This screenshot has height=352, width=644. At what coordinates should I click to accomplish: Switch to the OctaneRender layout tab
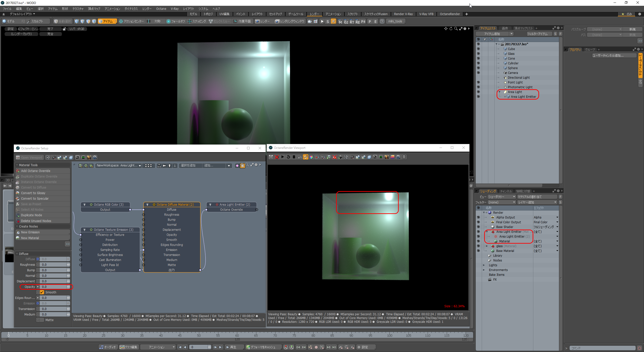(x=450, y=14)
